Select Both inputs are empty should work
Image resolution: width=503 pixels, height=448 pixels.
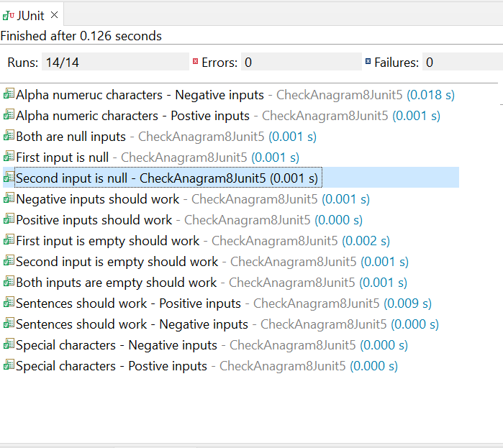(116, 283)
